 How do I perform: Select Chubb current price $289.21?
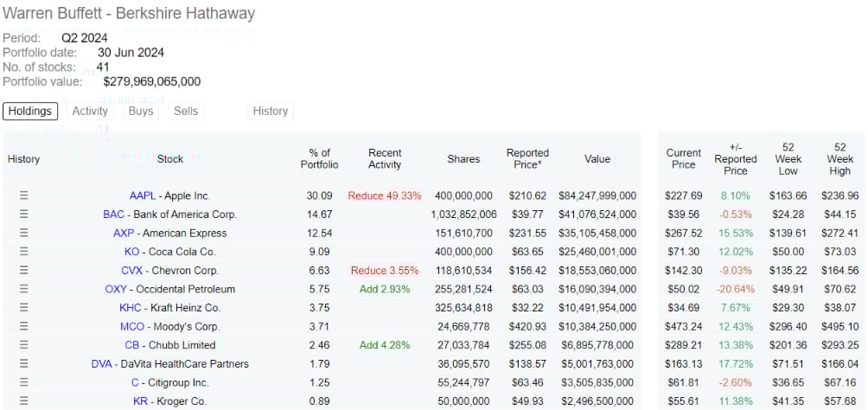click(683, 345)
